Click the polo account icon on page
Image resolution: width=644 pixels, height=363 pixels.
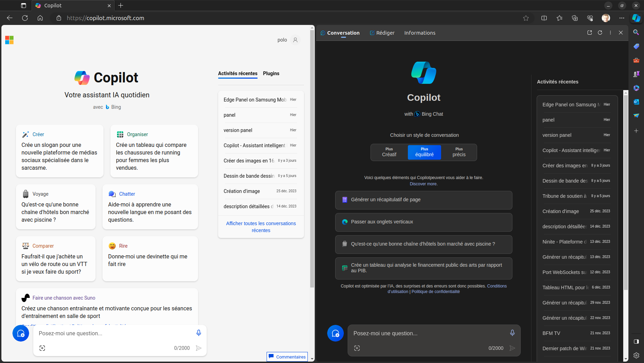tap(295, 40)
